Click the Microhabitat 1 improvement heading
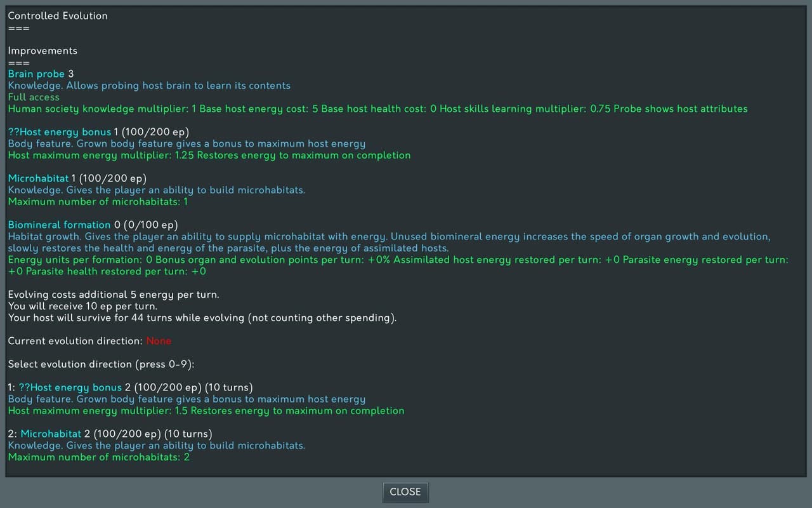 click(77, 178)
